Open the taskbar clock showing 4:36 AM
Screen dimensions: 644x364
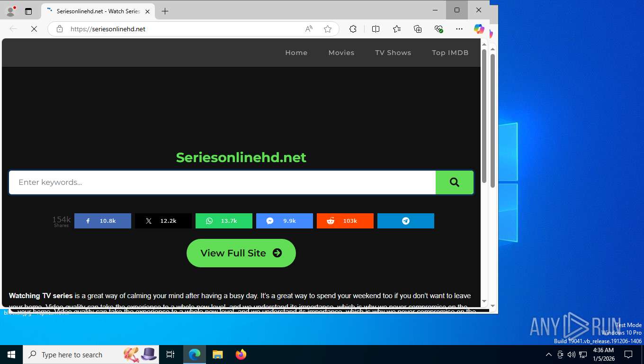click(603, 355)
